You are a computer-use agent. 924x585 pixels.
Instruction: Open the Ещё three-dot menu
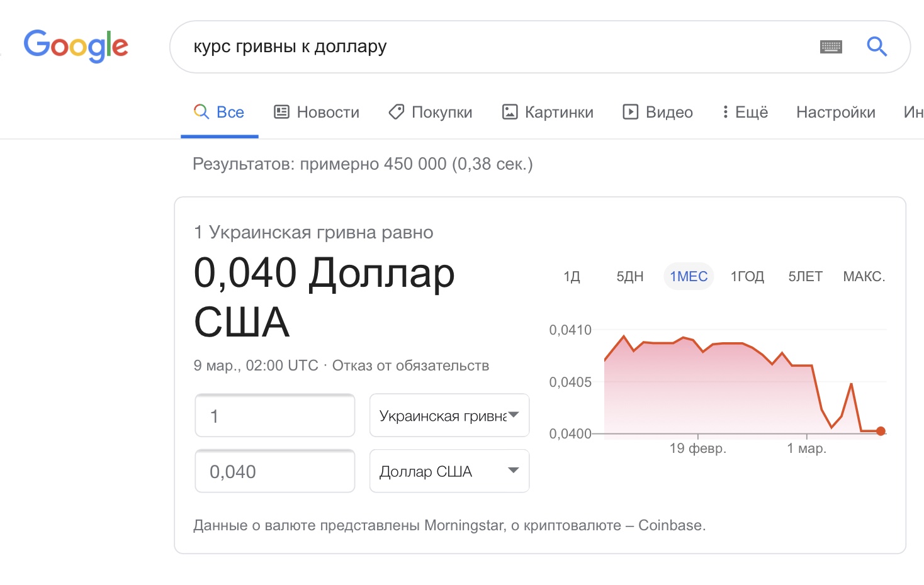[x=726, y=112]
